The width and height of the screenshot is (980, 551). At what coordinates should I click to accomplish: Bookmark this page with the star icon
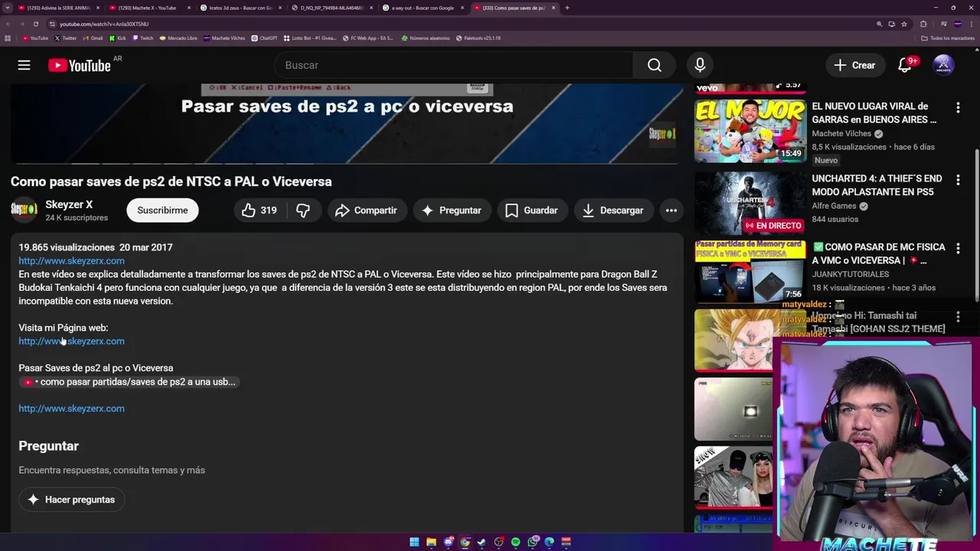tap(904, 24)
